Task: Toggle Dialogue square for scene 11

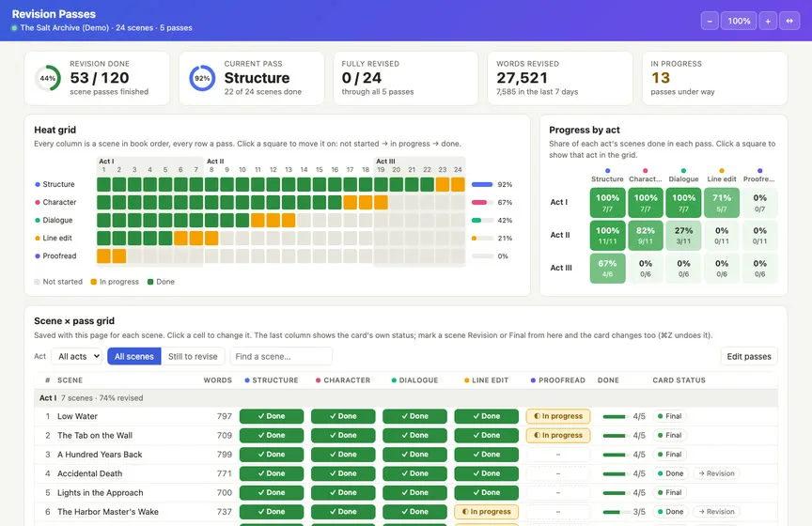Action: [x=258, y=220]
